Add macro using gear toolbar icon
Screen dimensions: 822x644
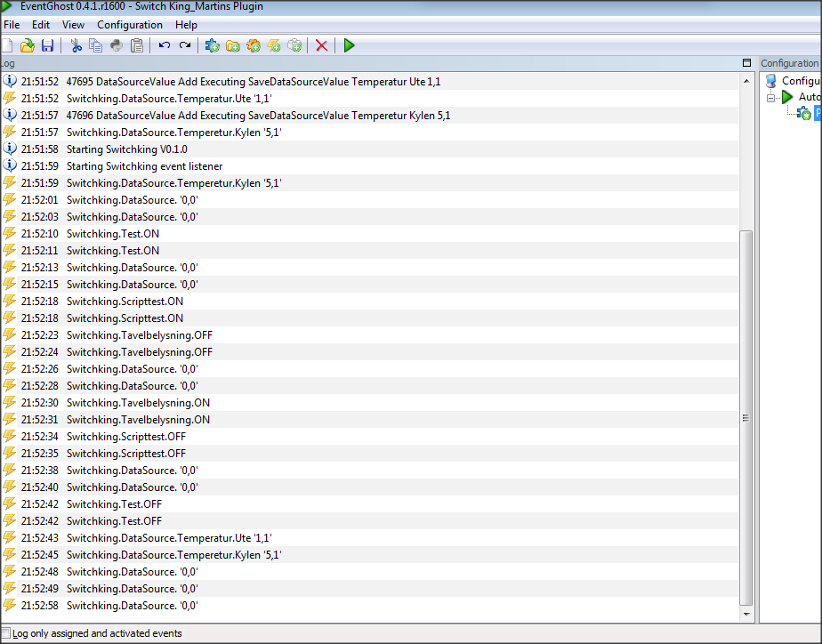[x=254, y=45]
